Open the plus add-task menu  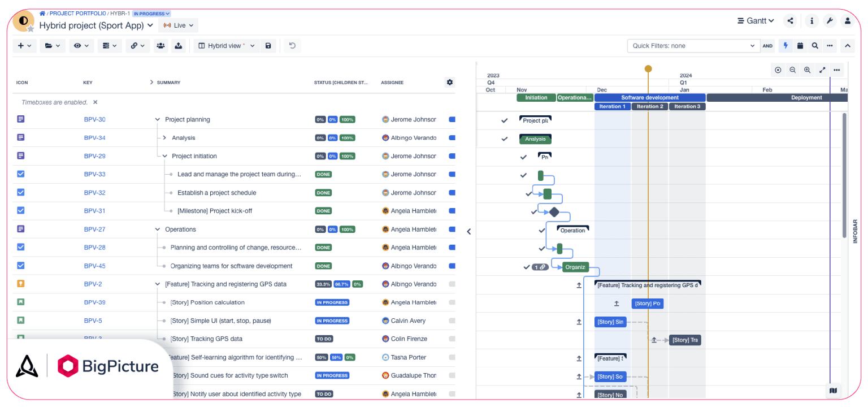(x=24, y=46)
